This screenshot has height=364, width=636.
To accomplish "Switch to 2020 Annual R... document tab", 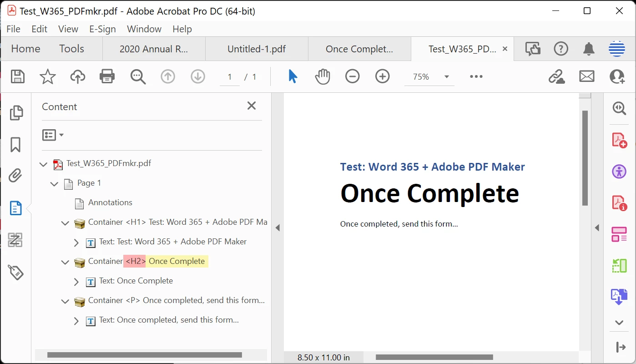I will [154, 49].
